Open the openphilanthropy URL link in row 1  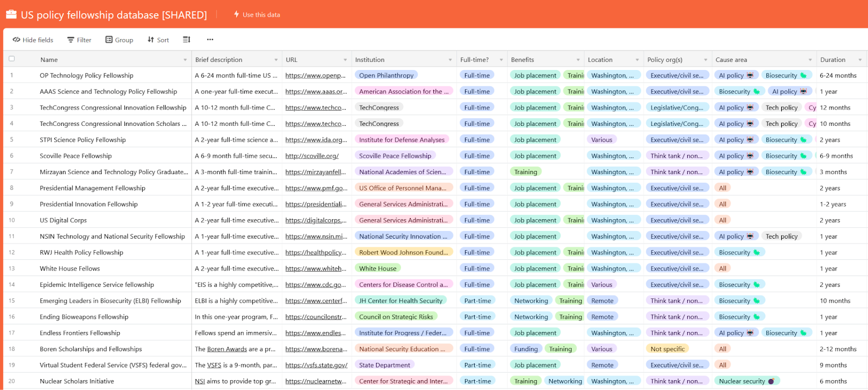tap(315, 75)
